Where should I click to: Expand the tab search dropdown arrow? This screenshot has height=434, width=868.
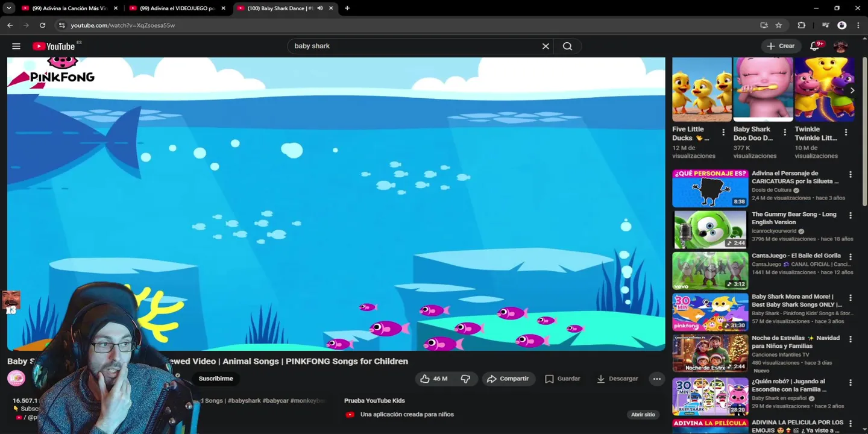pos(8,8)
